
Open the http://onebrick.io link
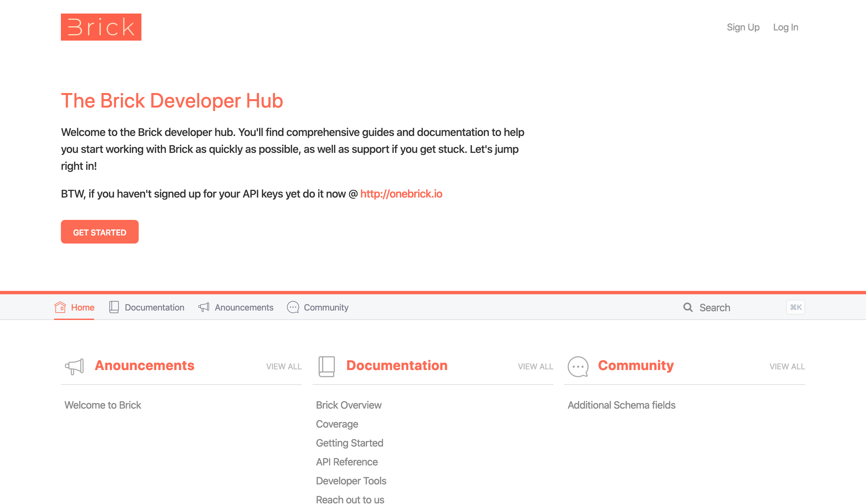(x=401, y=194)
